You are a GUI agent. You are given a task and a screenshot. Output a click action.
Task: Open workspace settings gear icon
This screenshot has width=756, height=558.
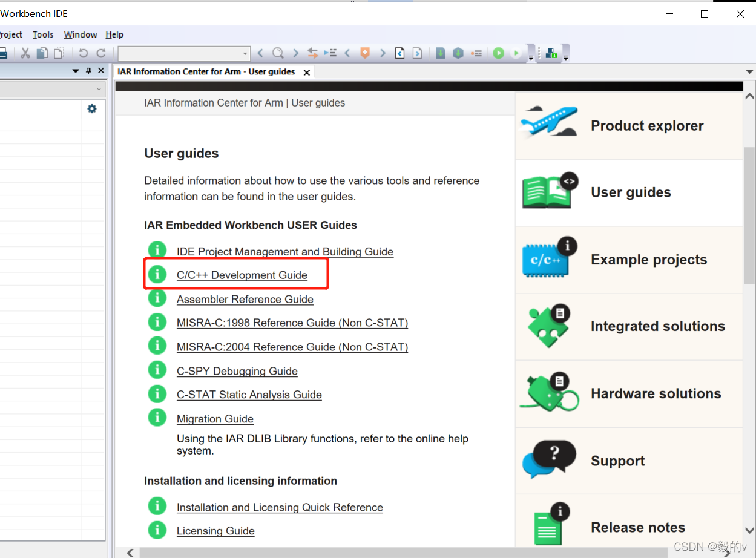click(92, 109)
